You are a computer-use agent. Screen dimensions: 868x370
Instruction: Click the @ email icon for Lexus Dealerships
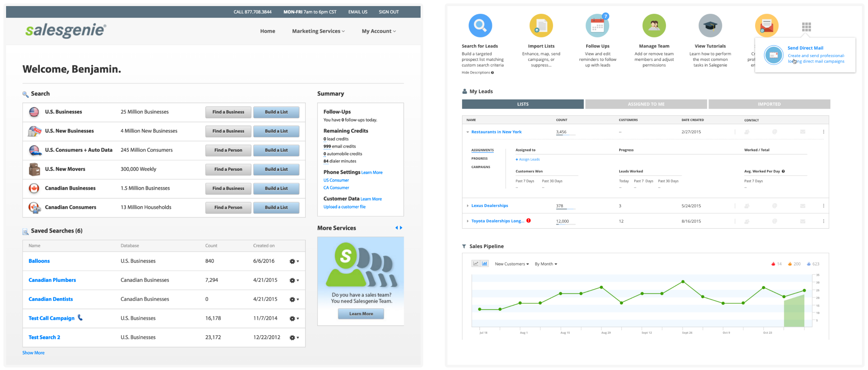pyautogui.click(x=775, y=206)
